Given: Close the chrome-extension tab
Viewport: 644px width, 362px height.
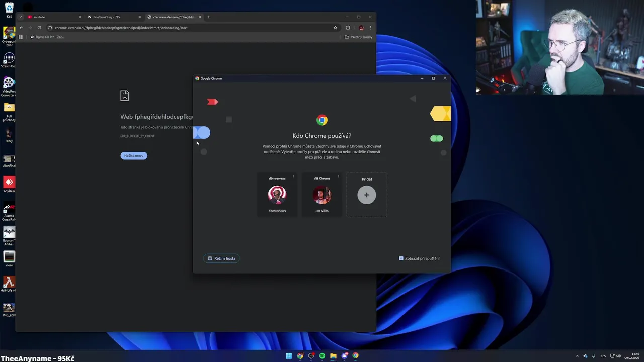Looking at the screenshot, I should pos(199,17).
